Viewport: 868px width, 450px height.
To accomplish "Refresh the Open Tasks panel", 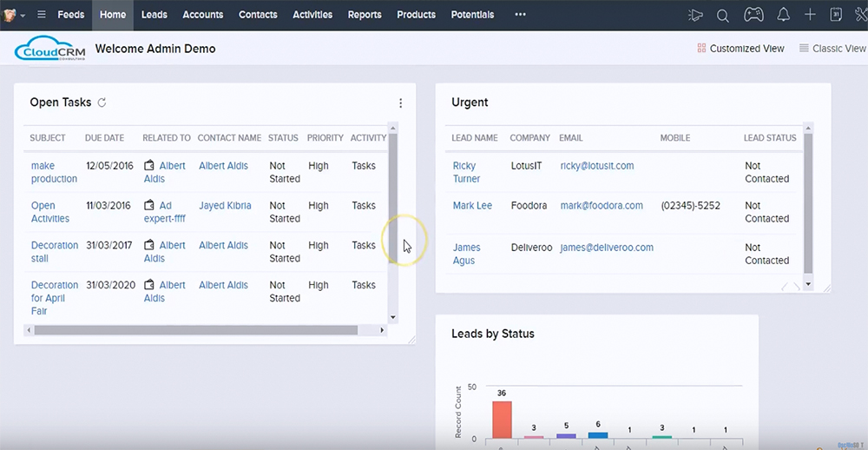I will click(x=102, y=103).
